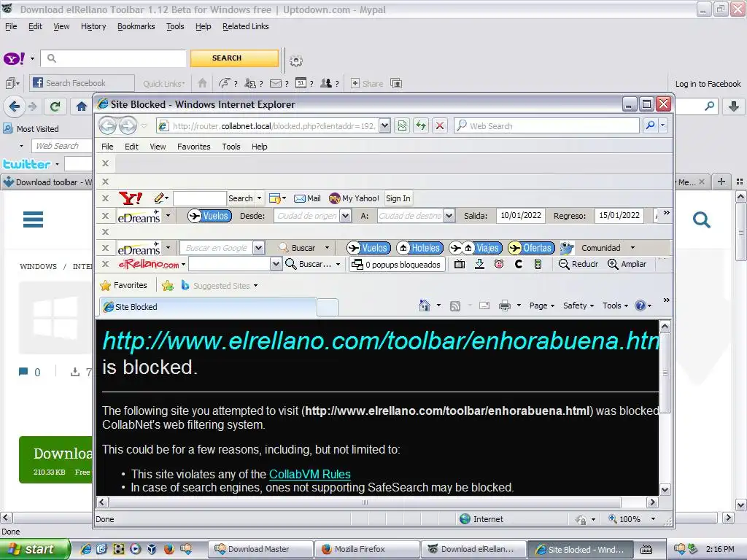This screenshot has height=560, width=747.
Task: Open Mypal Bookmarks menu
Action: [136, 27]
